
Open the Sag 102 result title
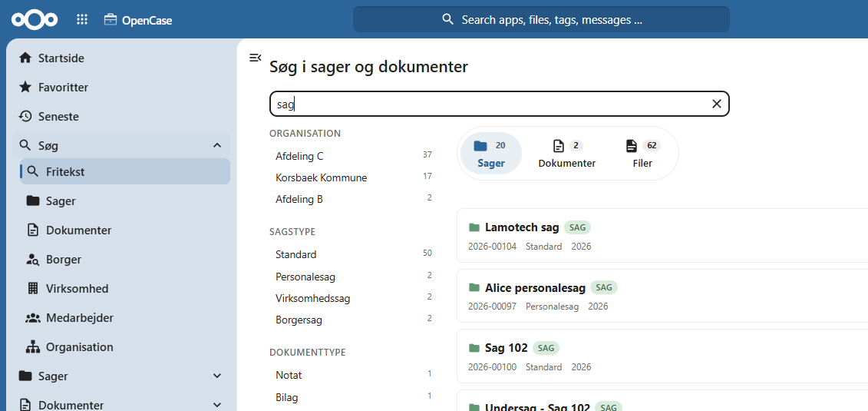coord(506,348)
